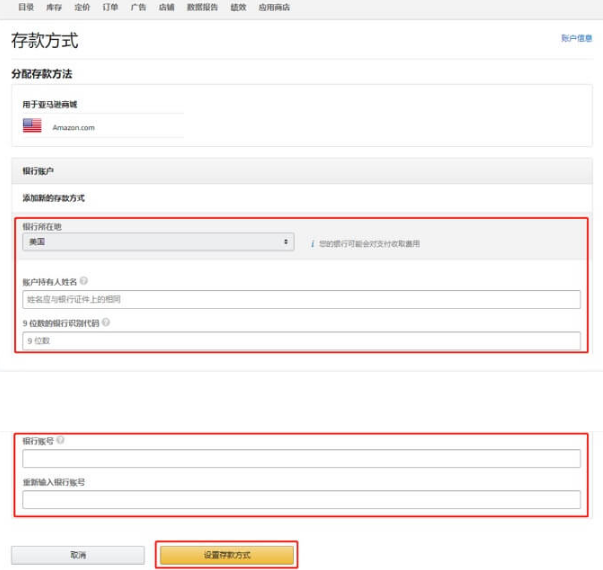The height and width of the screenshot is (570, 603).
Task: Click help icon beside 9 位数的银行识别代码
Action: tap(106, 322)
